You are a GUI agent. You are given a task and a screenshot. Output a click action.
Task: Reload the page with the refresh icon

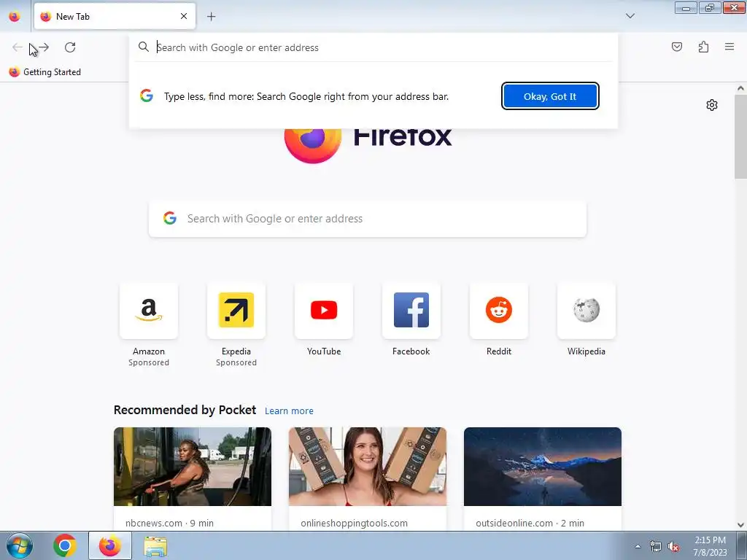[70, 47]
